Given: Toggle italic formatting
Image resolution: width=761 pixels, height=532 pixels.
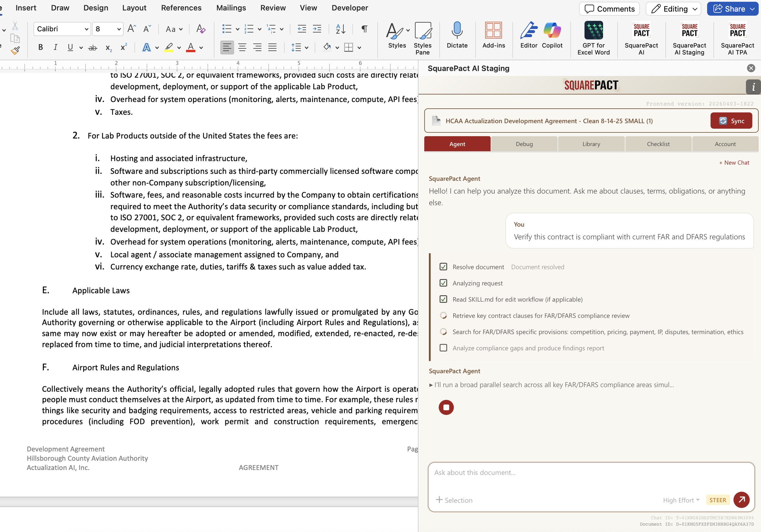Looking at the screenshot, I should [55, 47].
